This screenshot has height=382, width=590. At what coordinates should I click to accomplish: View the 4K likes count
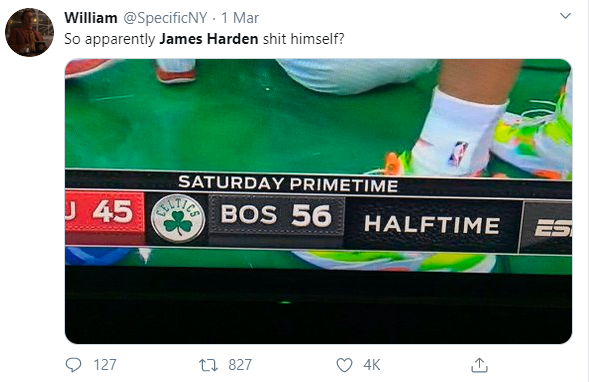click(372, 365)
